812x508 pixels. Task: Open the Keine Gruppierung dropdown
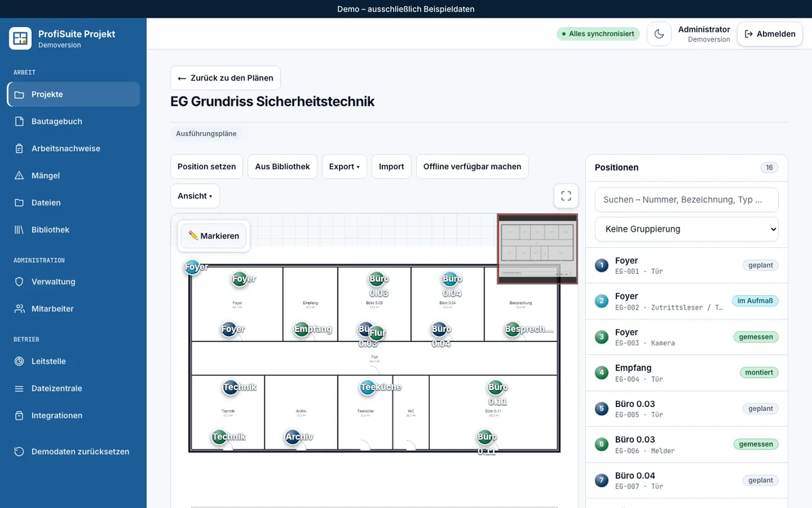pos(686,229)
